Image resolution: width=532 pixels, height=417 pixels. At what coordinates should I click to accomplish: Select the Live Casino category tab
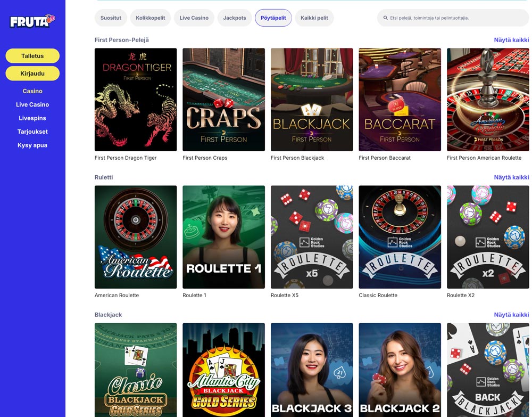pyautogui.click(x=194, y=18)
